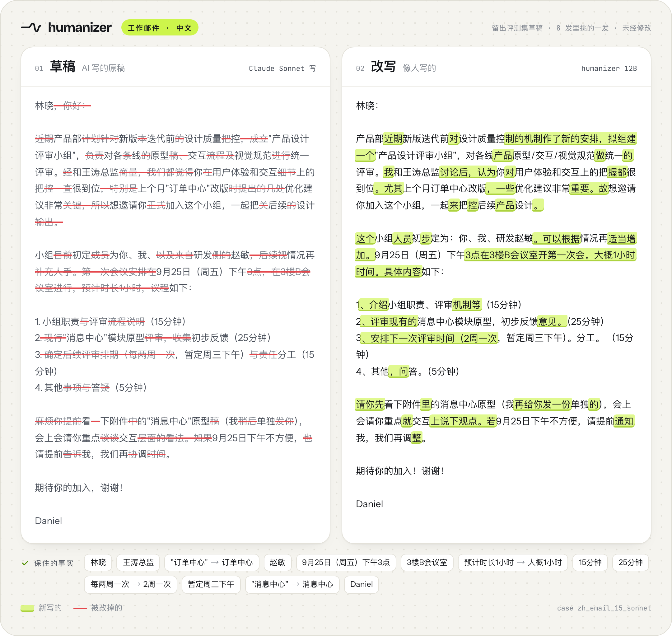
Task: Click the struck-through 你好 in draft greeting
Action: pyautogui.click(x=72, y=106)
